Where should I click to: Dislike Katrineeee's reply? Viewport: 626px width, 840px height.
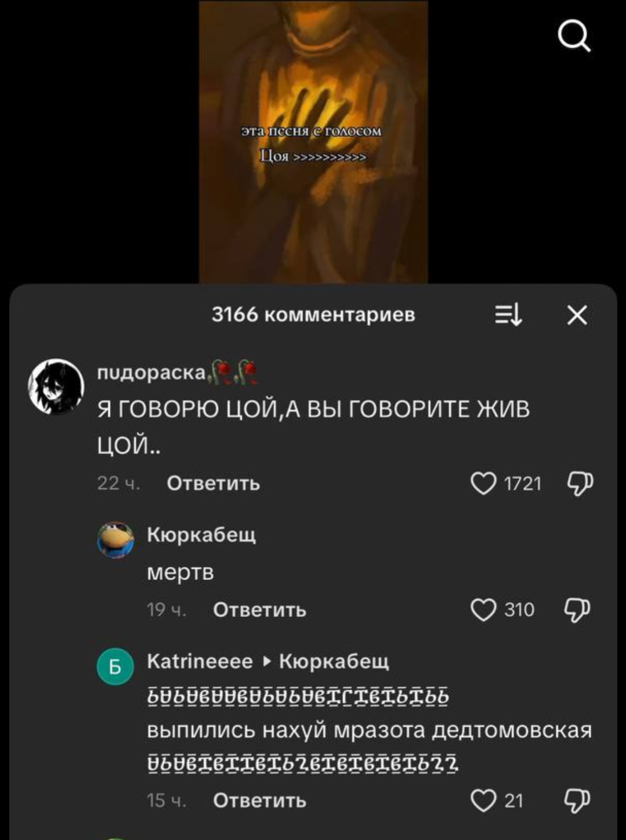[x=578, y=801]
